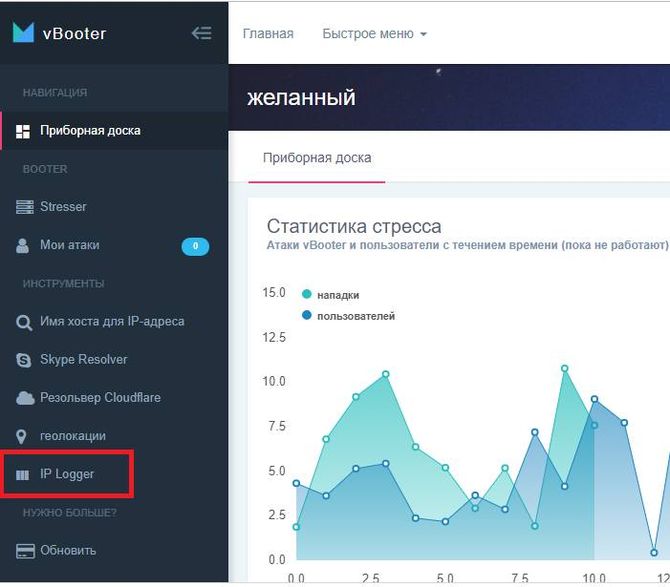This screenshot has width=670, height=587.
Task: Click the magnifier icon beside Имя хоста
Action: [24, 323]
